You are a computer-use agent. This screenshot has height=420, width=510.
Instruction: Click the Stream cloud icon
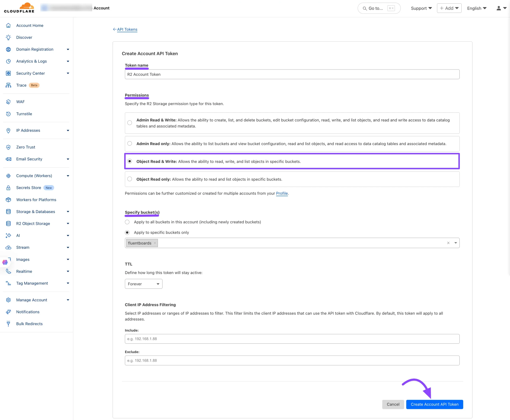(9, 247)
